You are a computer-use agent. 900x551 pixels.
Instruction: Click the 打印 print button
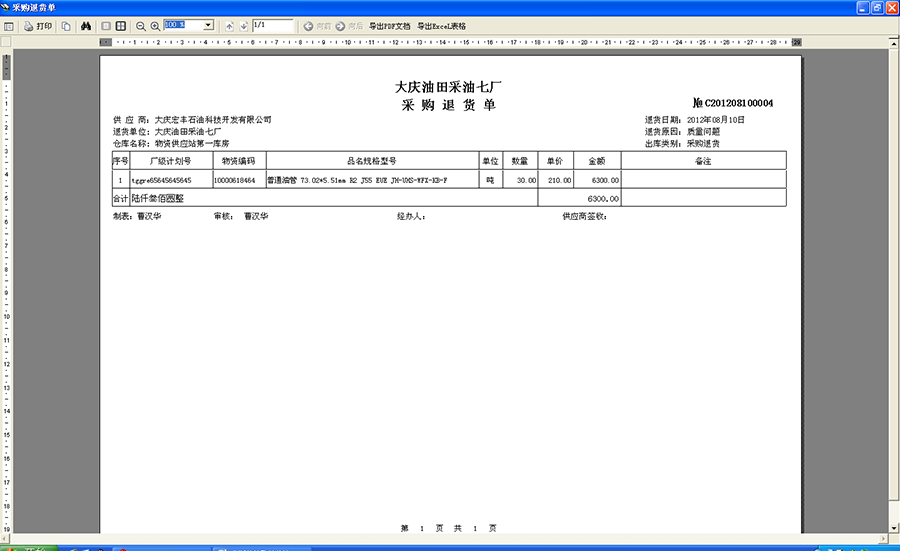click(x=38, y=26)
